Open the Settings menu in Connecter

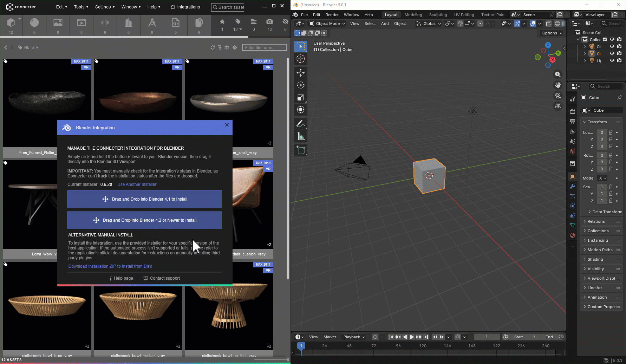(x=105, y=7)
